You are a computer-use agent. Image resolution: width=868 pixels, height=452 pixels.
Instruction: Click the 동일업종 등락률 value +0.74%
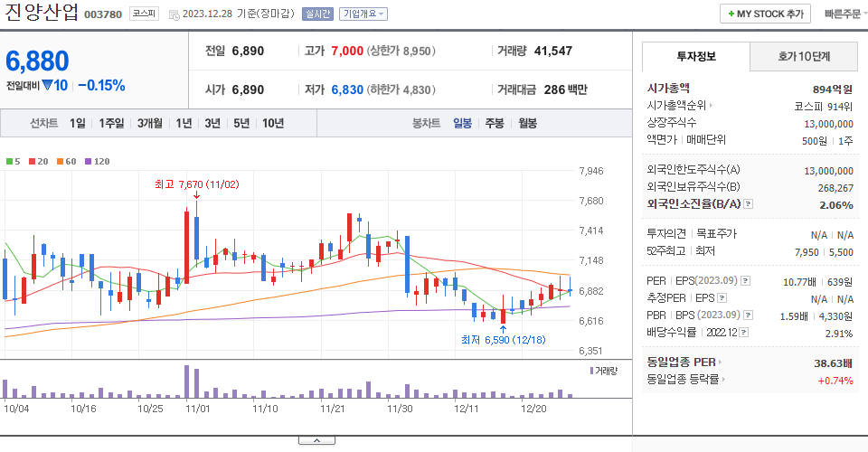click(x=835, y=381)
